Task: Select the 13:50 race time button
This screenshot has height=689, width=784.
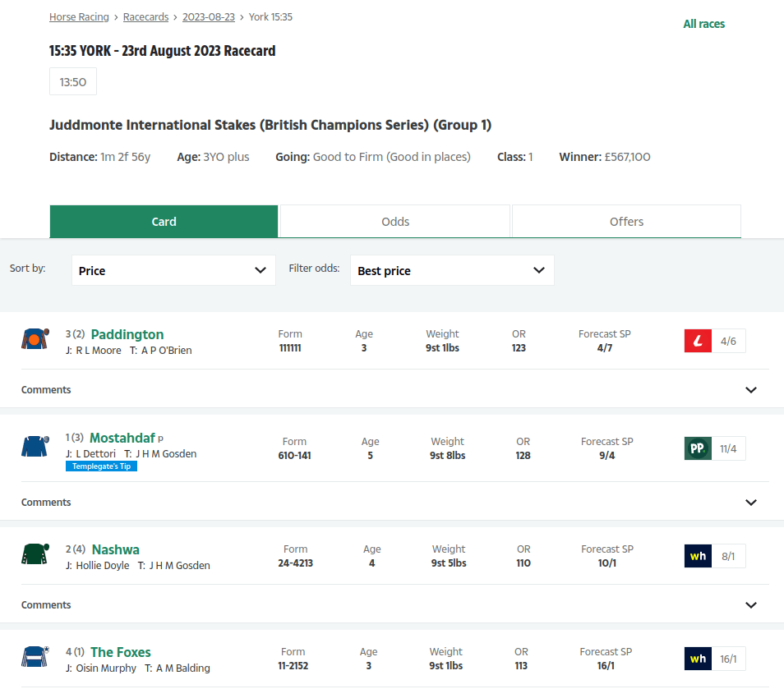Action: (x=73, y=81)
